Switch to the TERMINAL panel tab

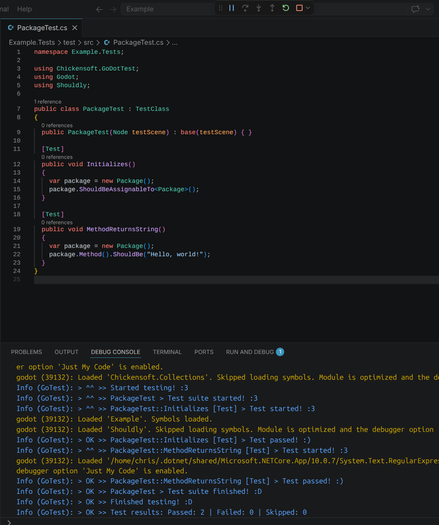167,352
